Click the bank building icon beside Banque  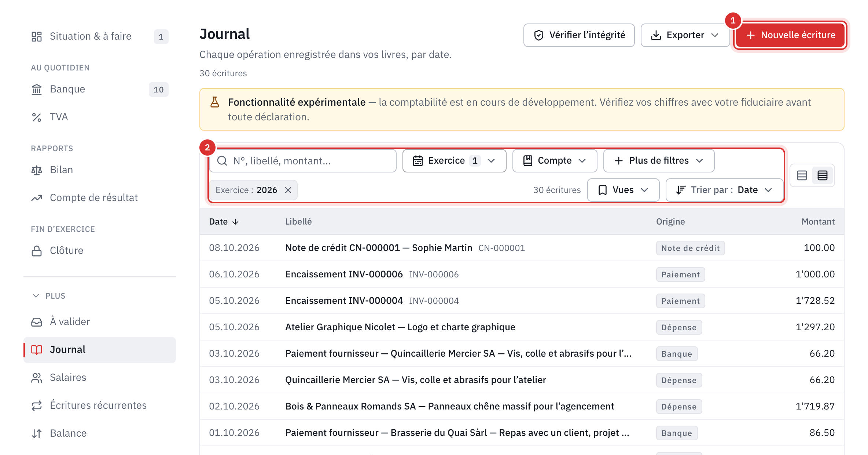tap(37, 89)
